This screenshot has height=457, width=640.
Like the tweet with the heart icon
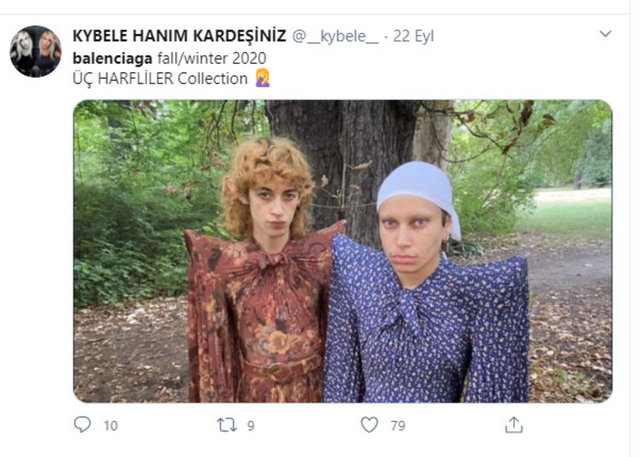click(369, 425)
